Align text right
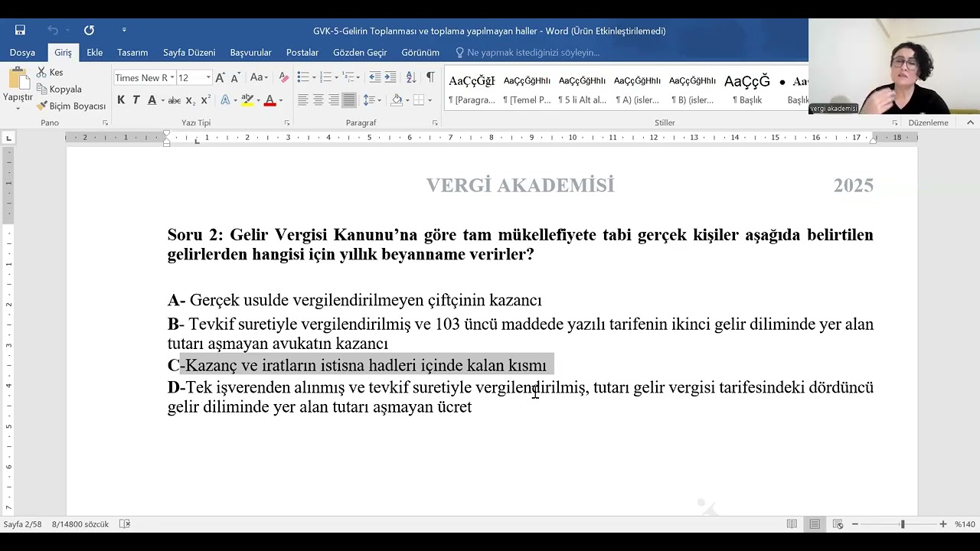 (x=334, y=100)
